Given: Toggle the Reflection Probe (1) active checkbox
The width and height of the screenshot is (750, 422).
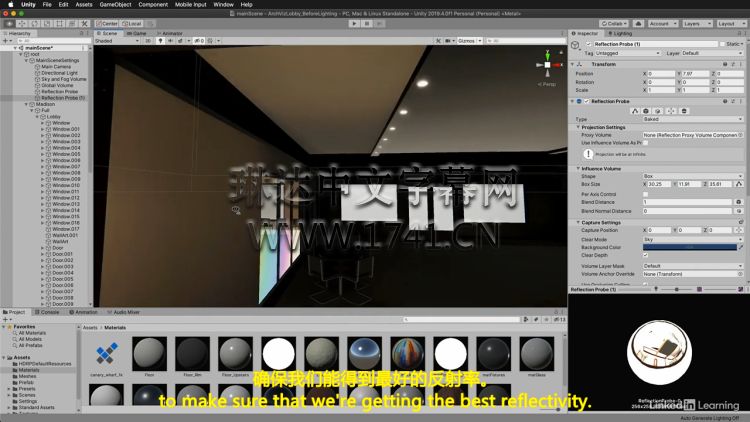Looking at the screenshot, I should pos(588,44).
